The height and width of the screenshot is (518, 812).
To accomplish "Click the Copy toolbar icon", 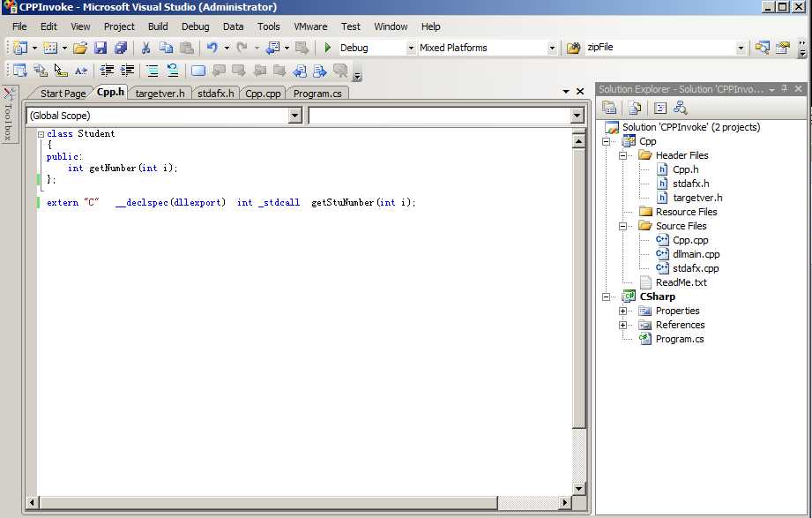I will click(167, 48).
